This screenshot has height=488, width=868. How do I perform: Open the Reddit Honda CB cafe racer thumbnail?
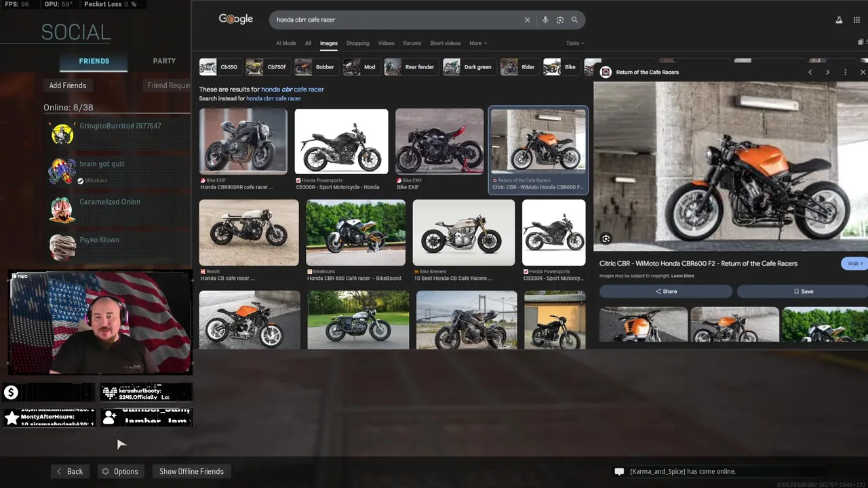pyautogui.click(x=249, y=232)
